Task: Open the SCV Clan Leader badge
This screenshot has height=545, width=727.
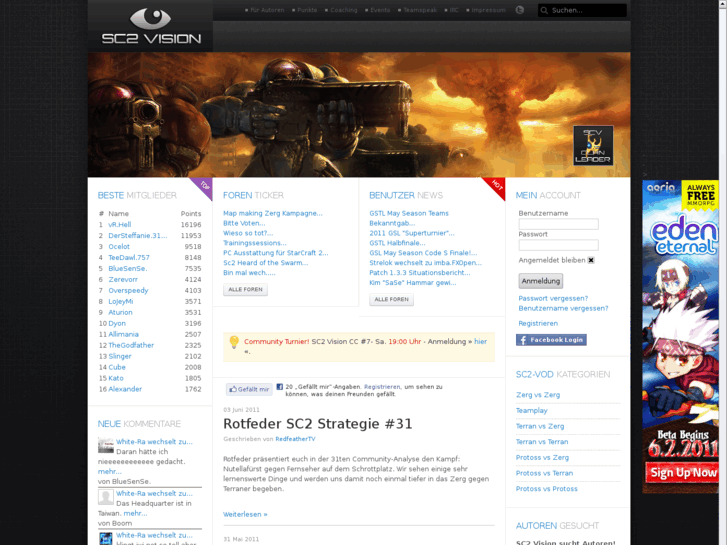Action: (x=593, y=145)
